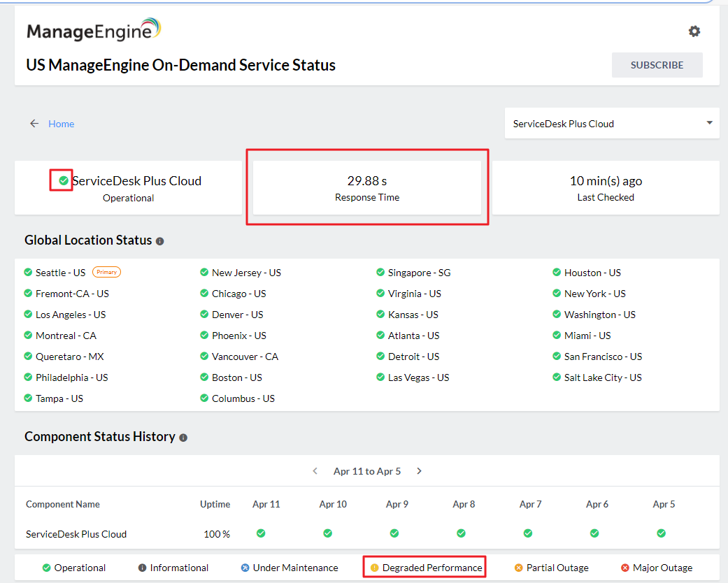Click the Apr 5 operational status icon

(x=661, y=533)
